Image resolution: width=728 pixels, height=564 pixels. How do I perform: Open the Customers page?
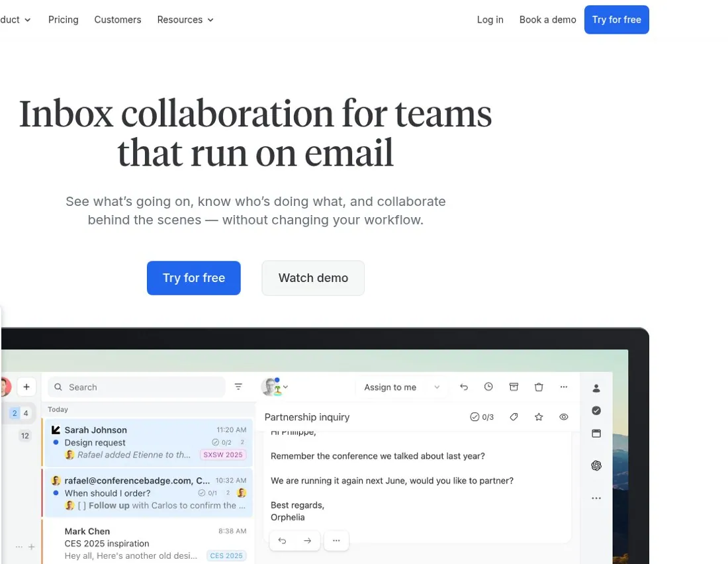pyautogui.click(x=117, y=19)
